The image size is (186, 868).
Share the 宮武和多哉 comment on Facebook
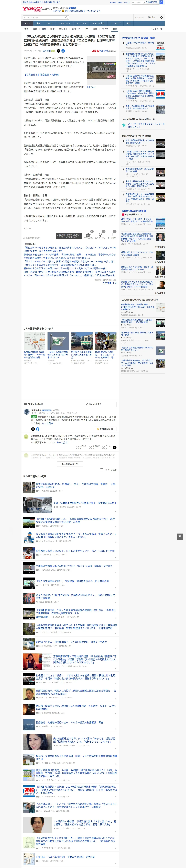[38, 429]
